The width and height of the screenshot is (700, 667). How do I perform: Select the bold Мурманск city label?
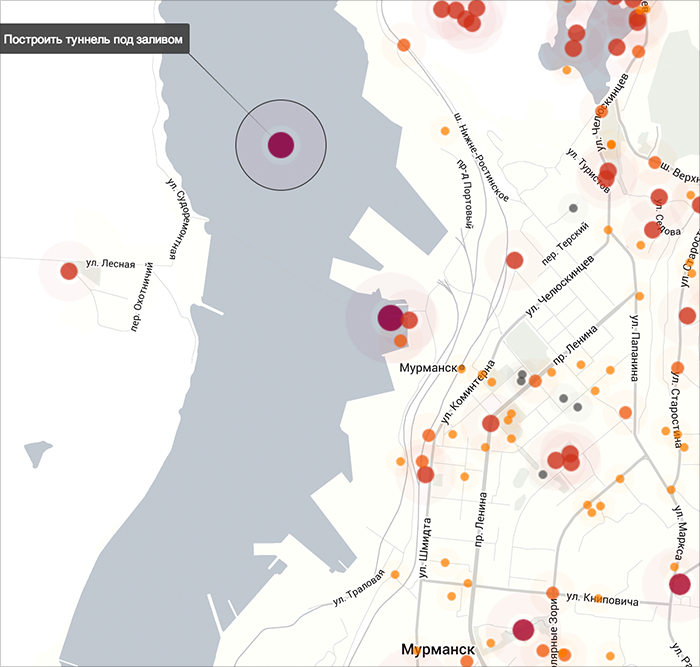(x=437, y=650)
